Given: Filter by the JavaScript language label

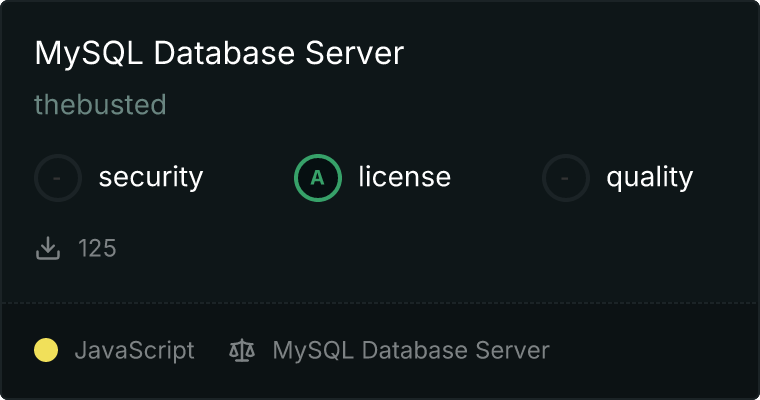Looking at the screenshot, I should 134,351.
